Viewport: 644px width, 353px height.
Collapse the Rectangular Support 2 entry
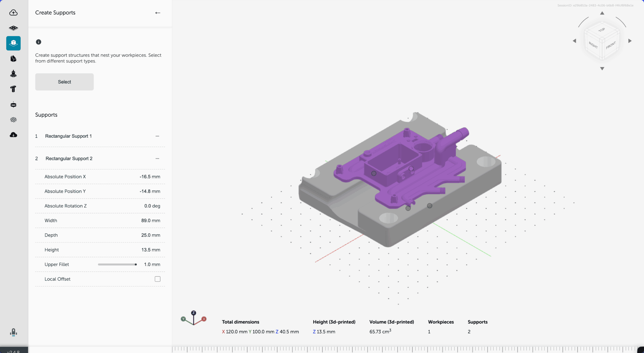coord(69,158)
